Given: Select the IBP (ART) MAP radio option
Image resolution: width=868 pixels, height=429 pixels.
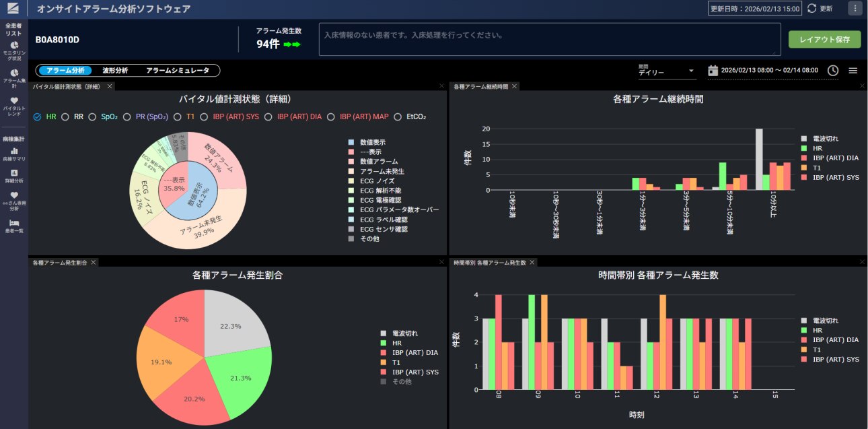Looking at the screenshot, I should pyautogui.click(x=331, y=117).
